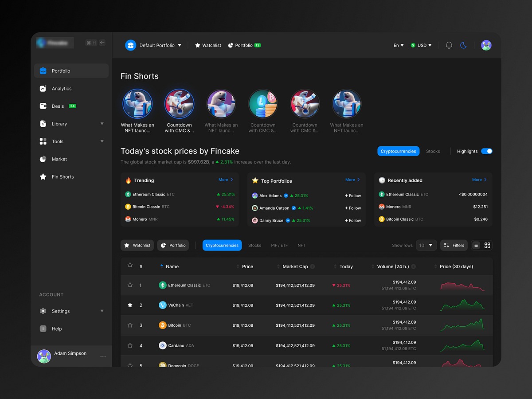Open the USD currency dropdown
This screenshot has width=532, height=399.
[x=421, y=45]
